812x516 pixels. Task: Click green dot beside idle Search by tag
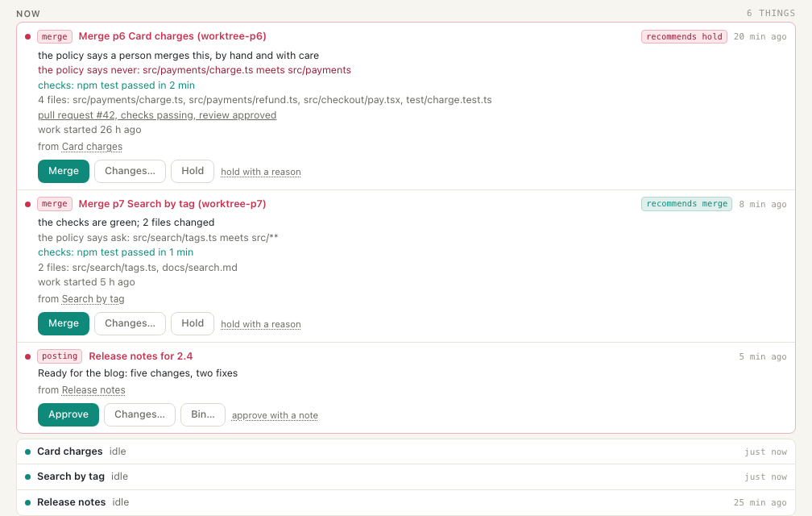tap(28, 477)
